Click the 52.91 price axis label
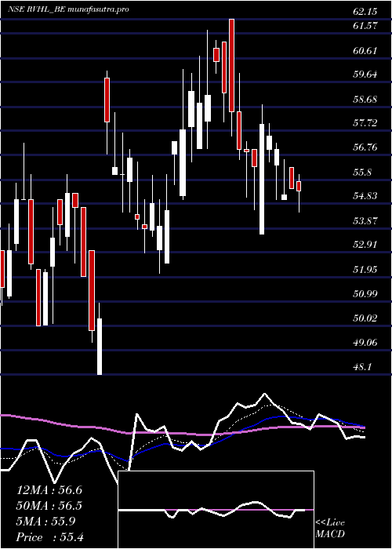Screen dimensions: 392x549 click(x=365, y=245)
